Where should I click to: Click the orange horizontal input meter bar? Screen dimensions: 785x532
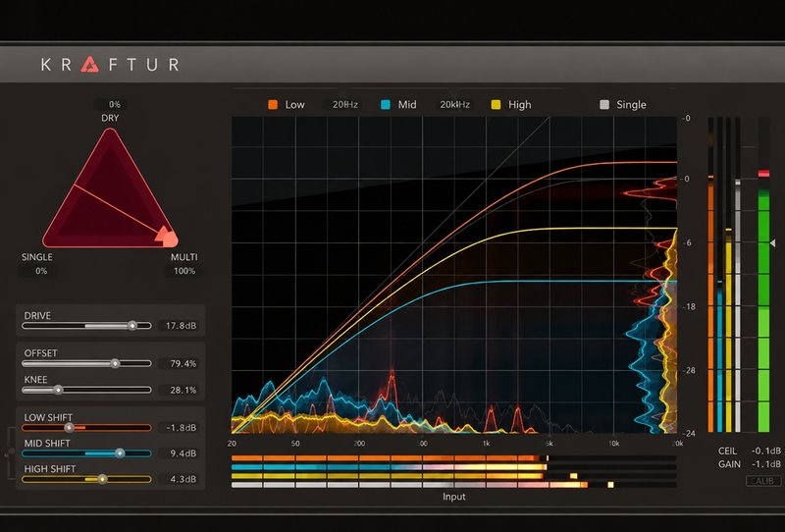pos(391,457)
